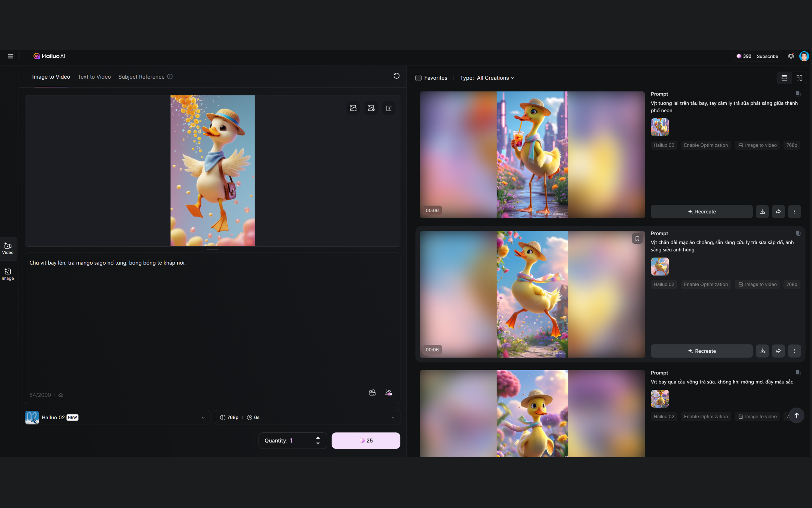The width and height of the screenshot is (812, 508).
Task: Download the first neon city duck video
Action: pos(762,212)
